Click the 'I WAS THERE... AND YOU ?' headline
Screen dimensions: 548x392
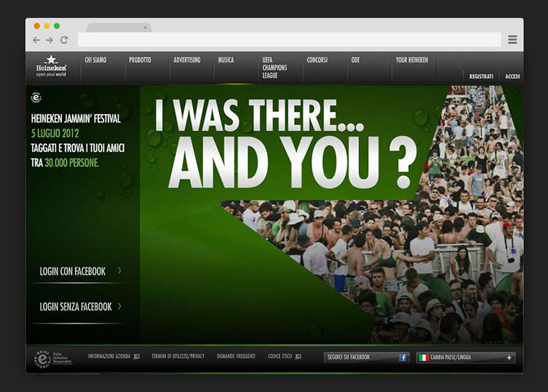[x=286, y=144]
